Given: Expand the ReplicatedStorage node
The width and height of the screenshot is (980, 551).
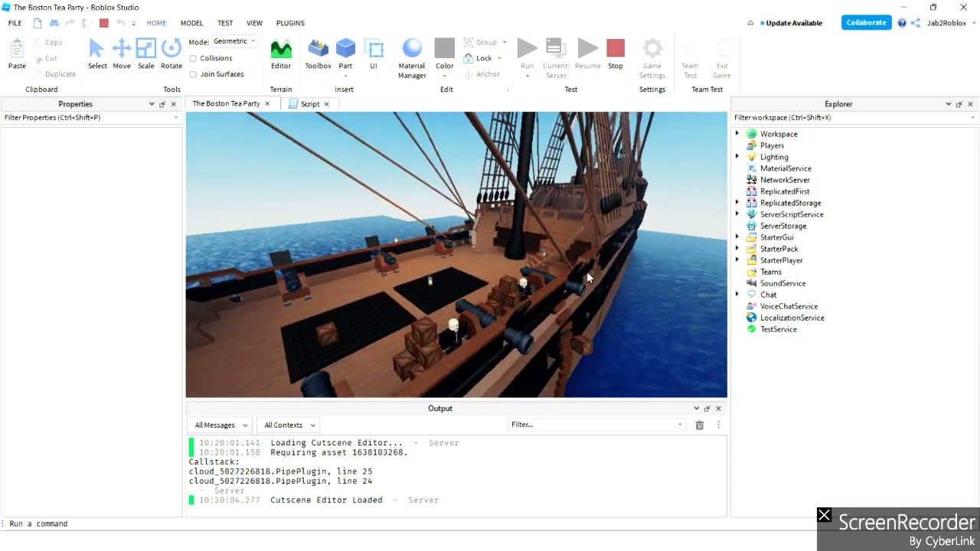Looking at the screenshot, I should pyautogui.click(x=737, y=203).
